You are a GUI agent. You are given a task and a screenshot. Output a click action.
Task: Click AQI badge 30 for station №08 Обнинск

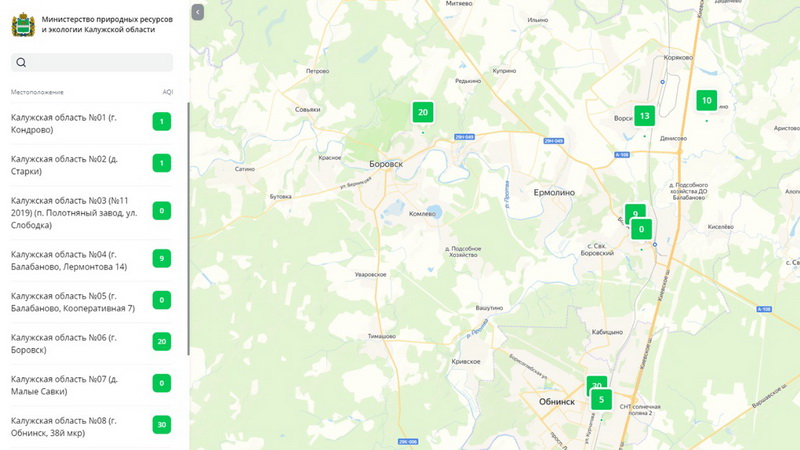pyautogui.click(x=162, y=424)
